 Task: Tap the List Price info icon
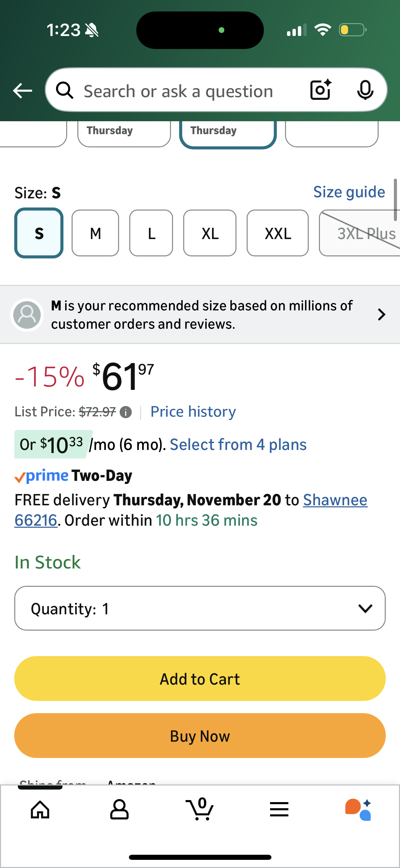click(x=126, y=412)
